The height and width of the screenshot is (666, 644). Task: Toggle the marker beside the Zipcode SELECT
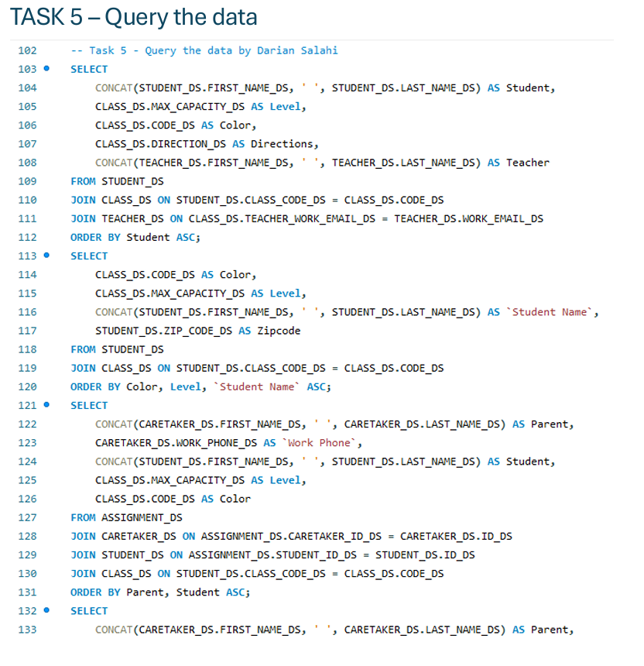pyautogui.click(x=48, y=256)
